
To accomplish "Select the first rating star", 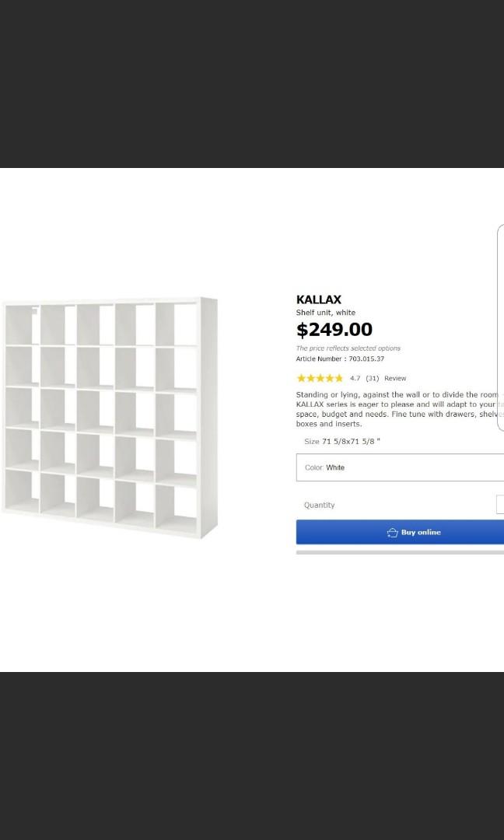I will point(300,378).
